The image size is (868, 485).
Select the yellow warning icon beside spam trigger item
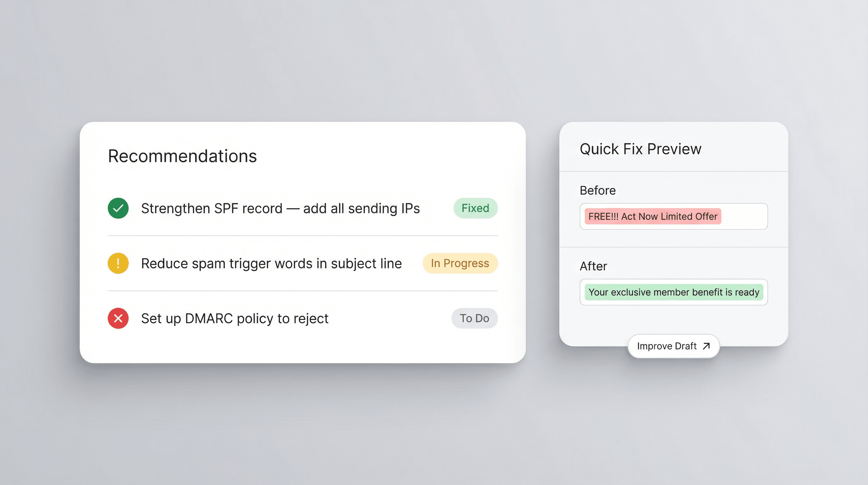(x=118, y=263)
